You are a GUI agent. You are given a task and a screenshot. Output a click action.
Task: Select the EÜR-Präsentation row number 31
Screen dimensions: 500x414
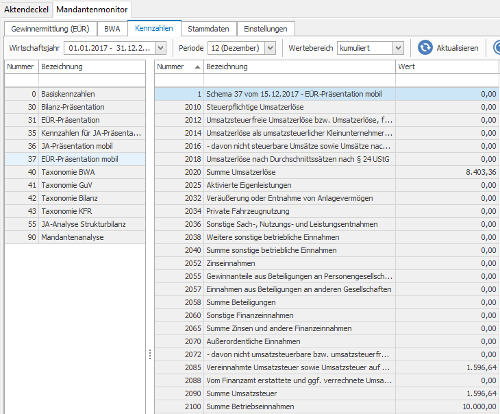[x=75, y=120]
